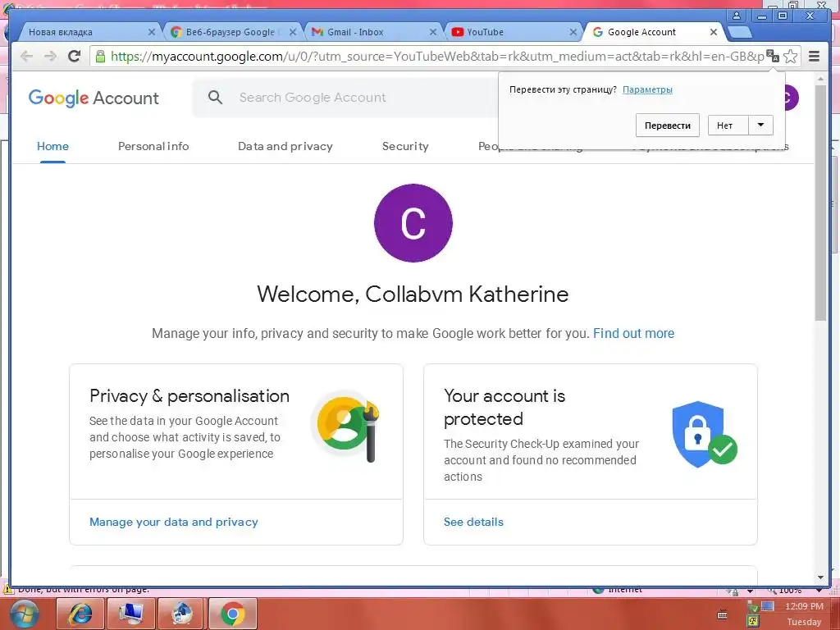Expand the Нет dropdown arrow in translate popup
The width and height of the screenshot is (840, 630).
point(760,126)
